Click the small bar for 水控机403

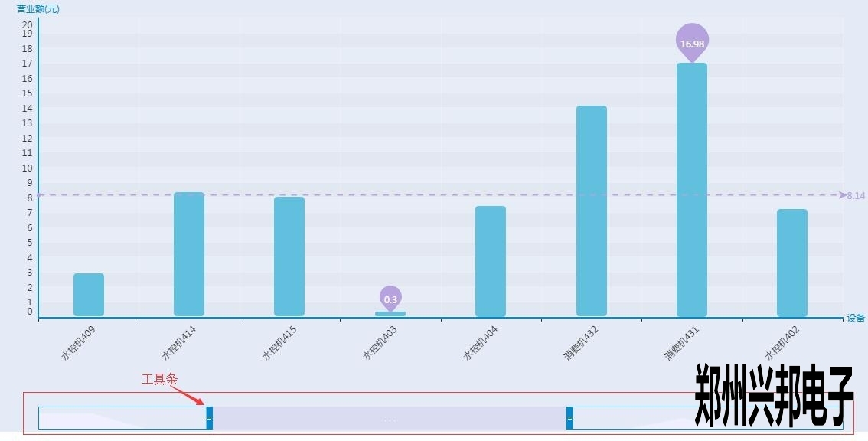coord(390,314)
